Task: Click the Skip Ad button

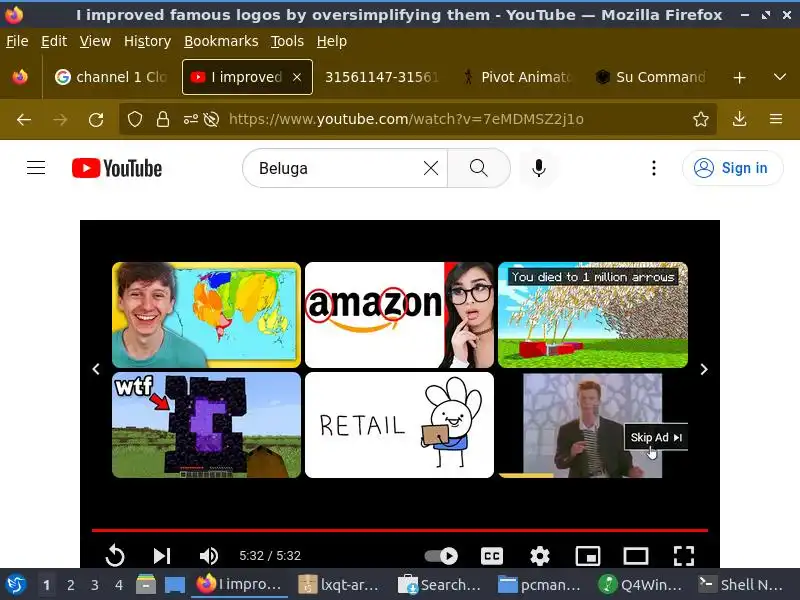Action: click(656, 437)
